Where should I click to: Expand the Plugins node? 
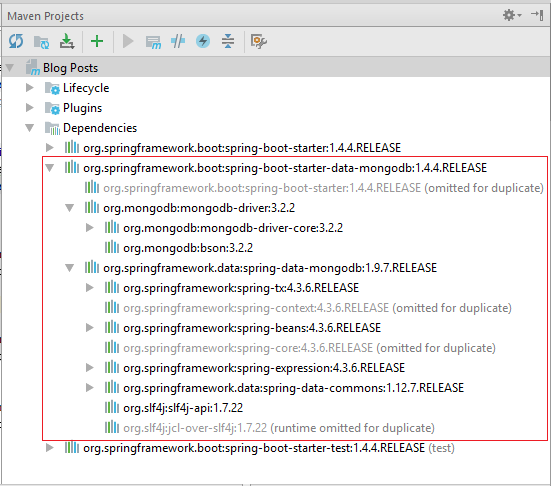30,108
